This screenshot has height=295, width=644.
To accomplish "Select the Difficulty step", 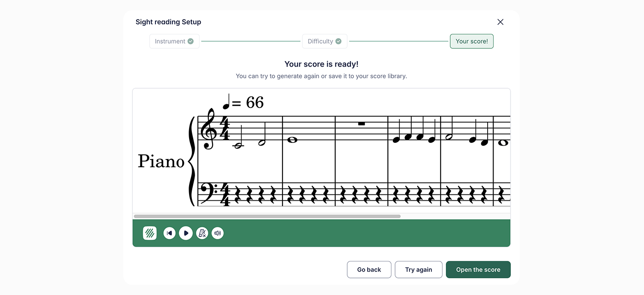I will click(x=324, y=41).
